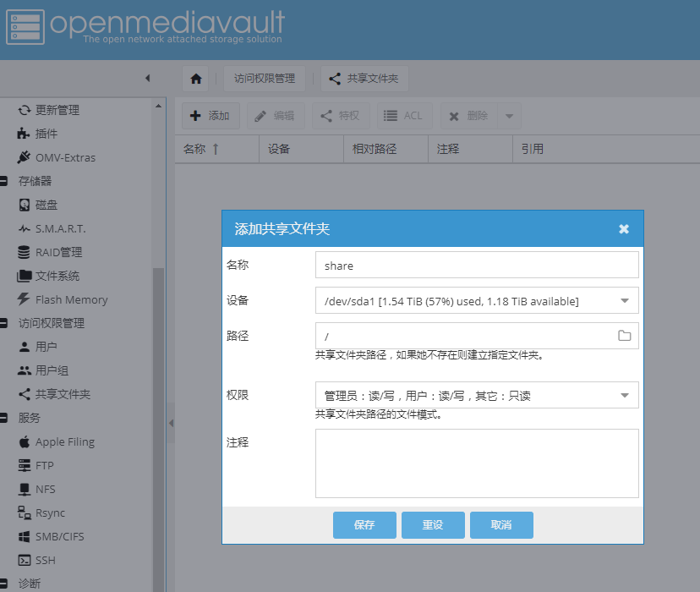
Task: Click 访问权限管理 in the breadcrumb
Action: pos(265,79)
